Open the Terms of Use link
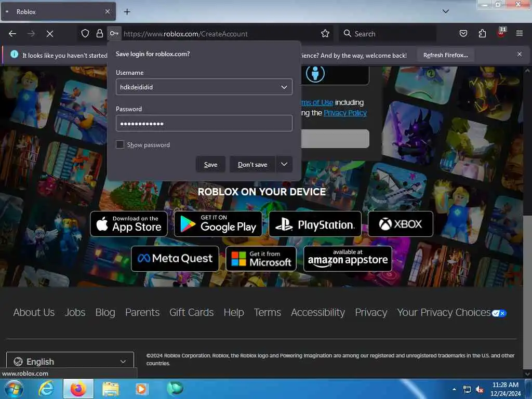Image resolution: width=532 pixels, height=399 pixels. 317,102
